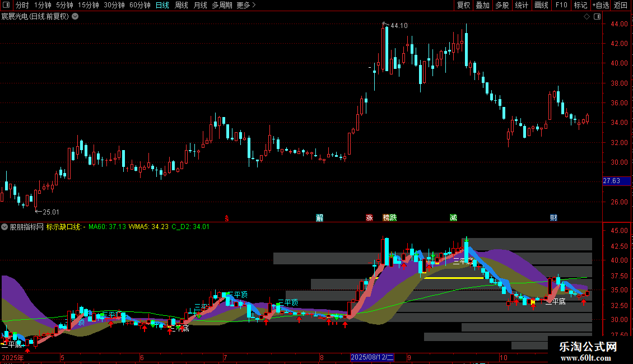The width and height of the screenshot is (633, 364).
Task: Click the 返回 back button
Action: click(621, 5)
